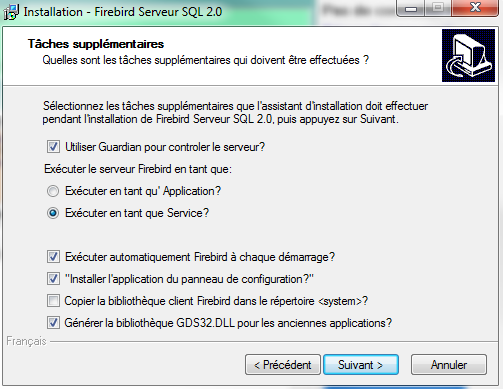The width and height of the screenshot is (503, 389).
Task: Enable copying client library to system directory
Action: (x=53, y=301)
